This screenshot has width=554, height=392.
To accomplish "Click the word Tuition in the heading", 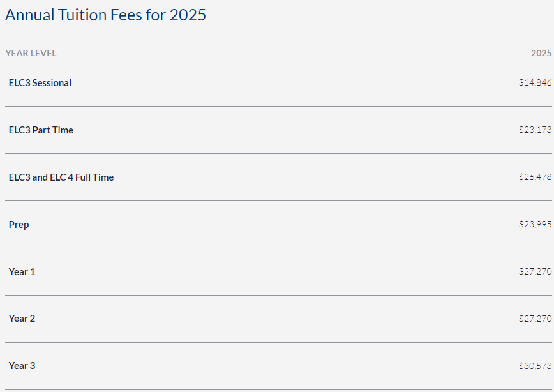I will coord(82,15).
